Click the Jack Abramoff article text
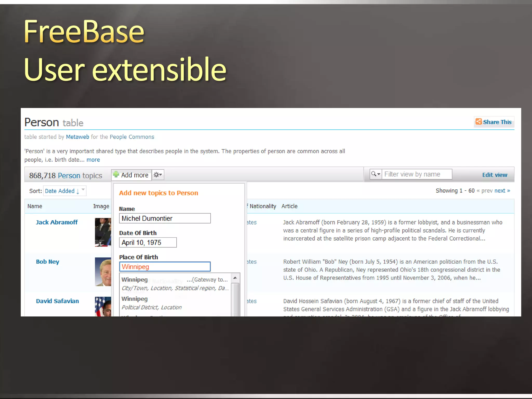This screenshot has width=532, height=399. click(393, 230)
